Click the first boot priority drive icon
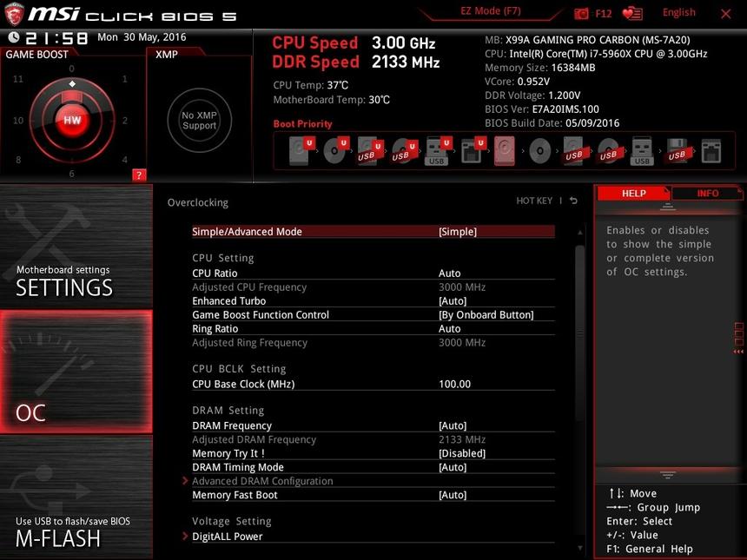Viewport: 747px width, 560px height. point(297,151)
